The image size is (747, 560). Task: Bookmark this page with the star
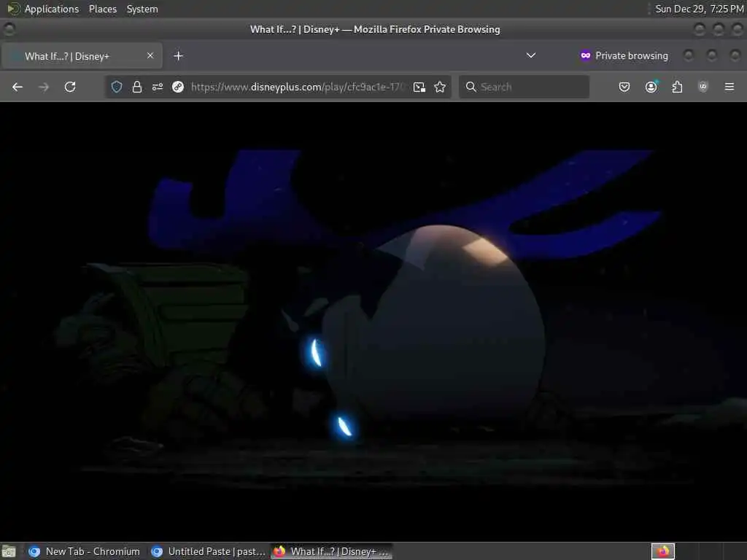440,87
